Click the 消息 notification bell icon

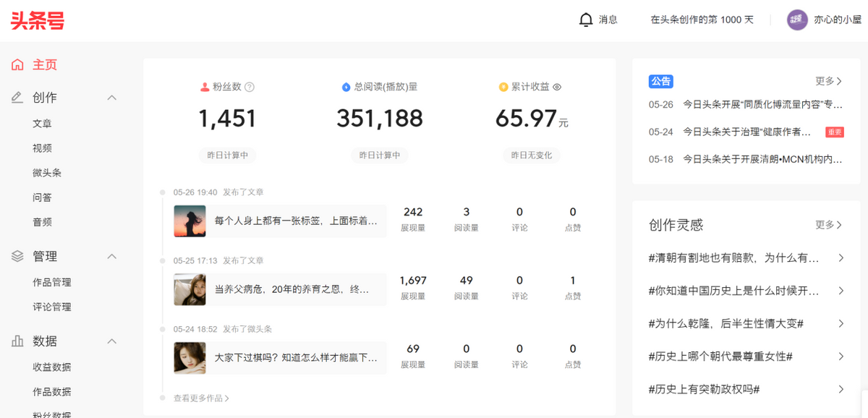(x=586, y=20)
